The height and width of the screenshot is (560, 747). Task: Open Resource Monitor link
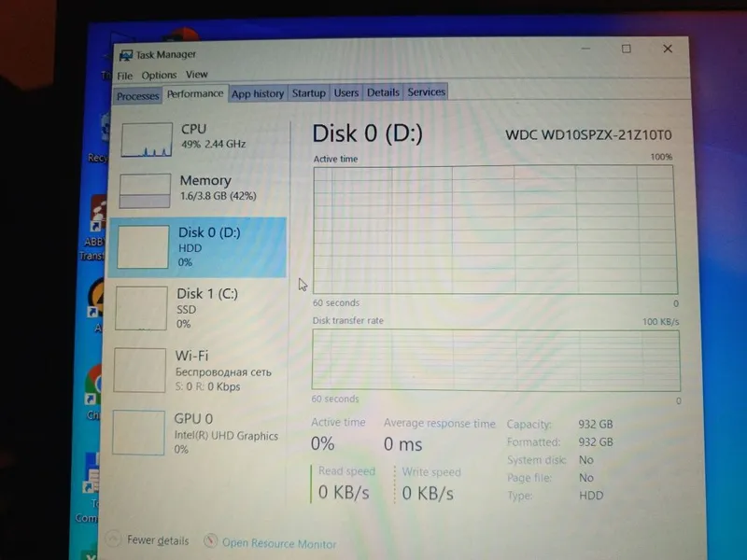[x=279, y=543]
